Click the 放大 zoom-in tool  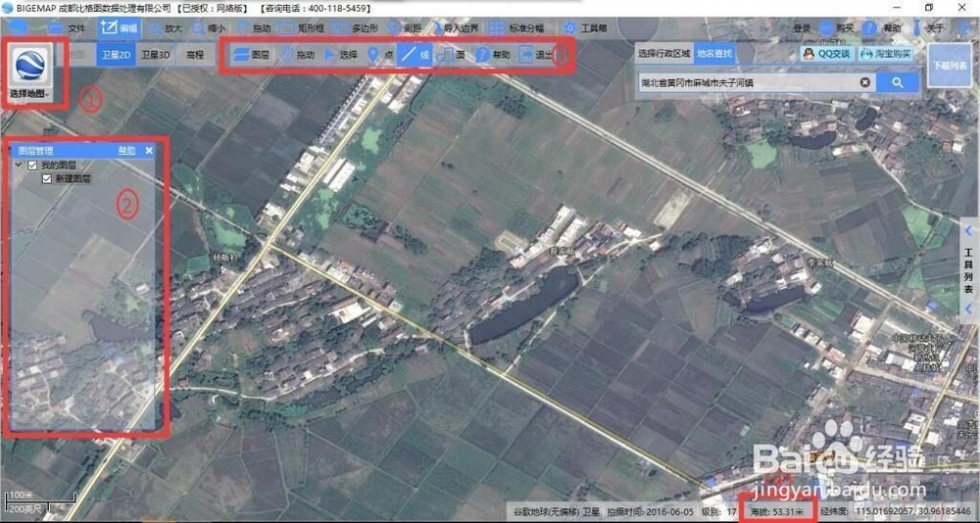165,28
